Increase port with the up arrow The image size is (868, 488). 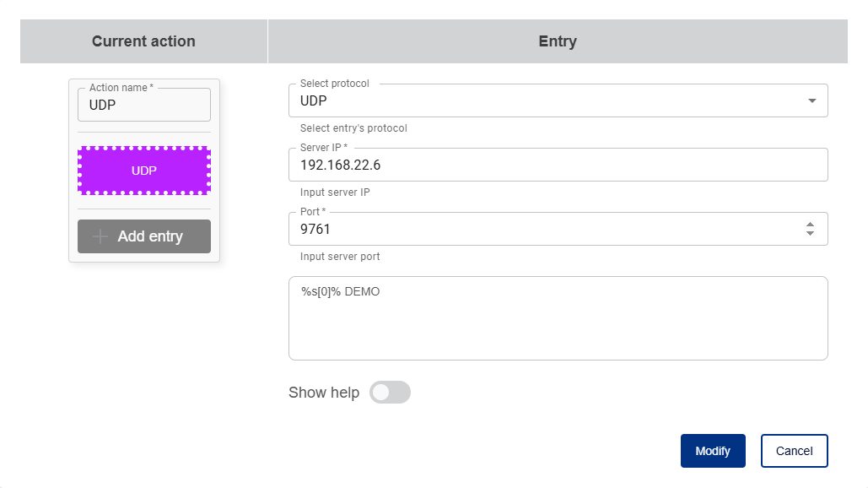(810, 224)
